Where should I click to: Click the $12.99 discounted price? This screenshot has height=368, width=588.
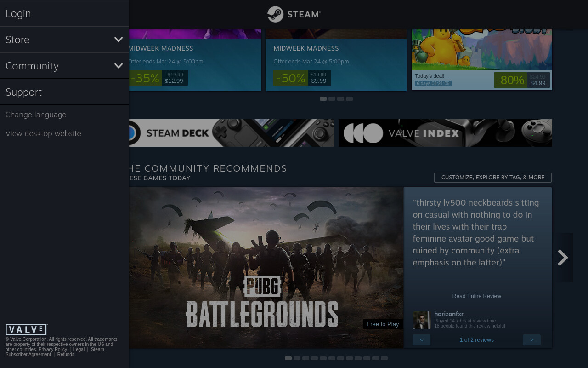(174, 81)
